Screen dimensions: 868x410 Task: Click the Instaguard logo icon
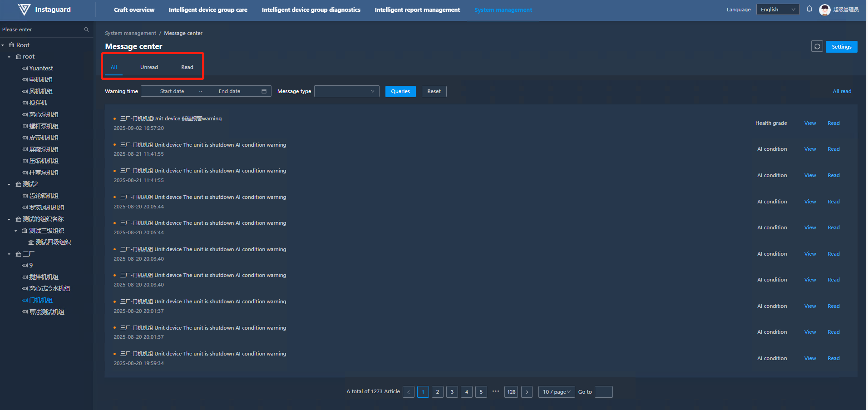(24, 10)
